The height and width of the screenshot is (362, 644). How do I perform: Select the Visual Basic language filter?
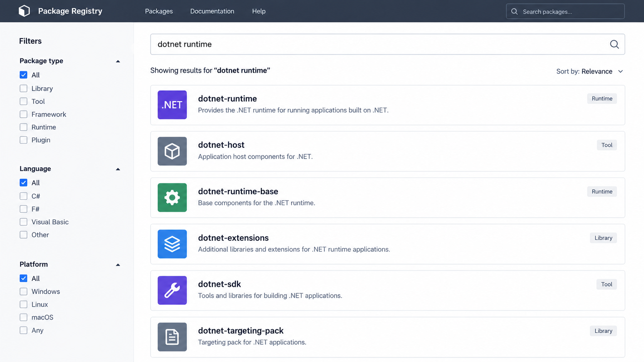tap(23, 222)
